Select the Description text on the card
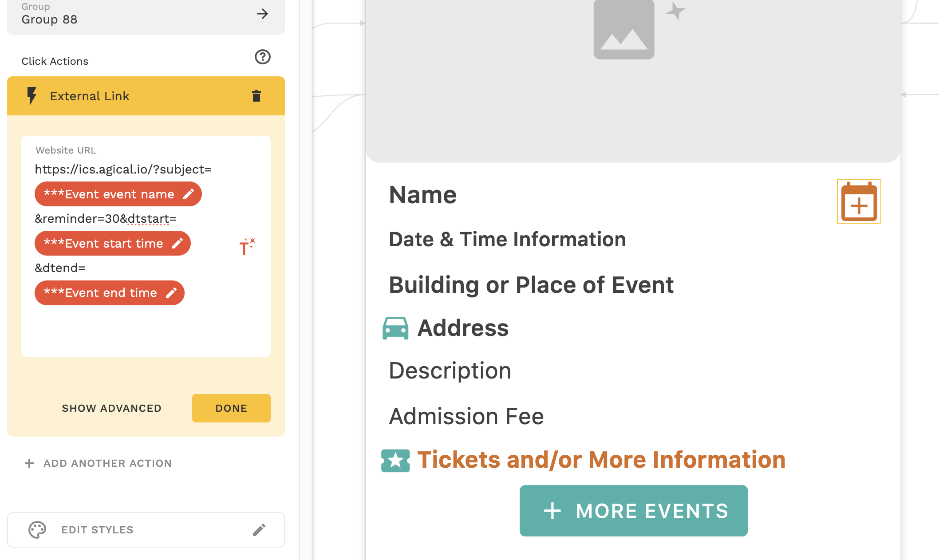Image resolution: width=939 pixels, height=560 pixels. pos(450,371)
